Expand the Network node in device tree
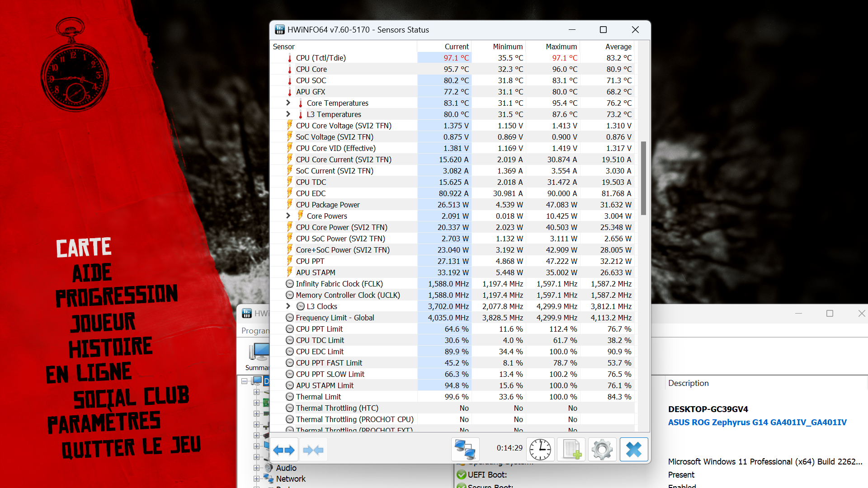The width and height of the screenshot is (868, 488). (x=256, y=479)
